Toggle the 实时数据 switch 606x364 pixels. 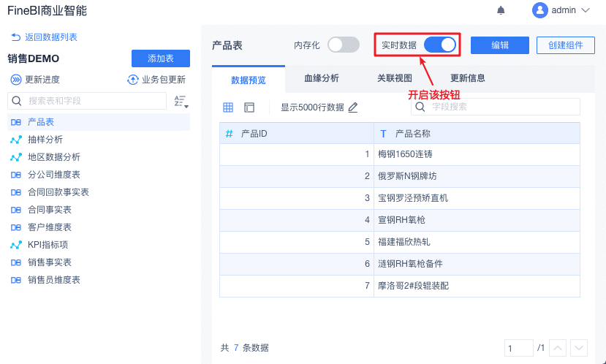pos(439,45)
